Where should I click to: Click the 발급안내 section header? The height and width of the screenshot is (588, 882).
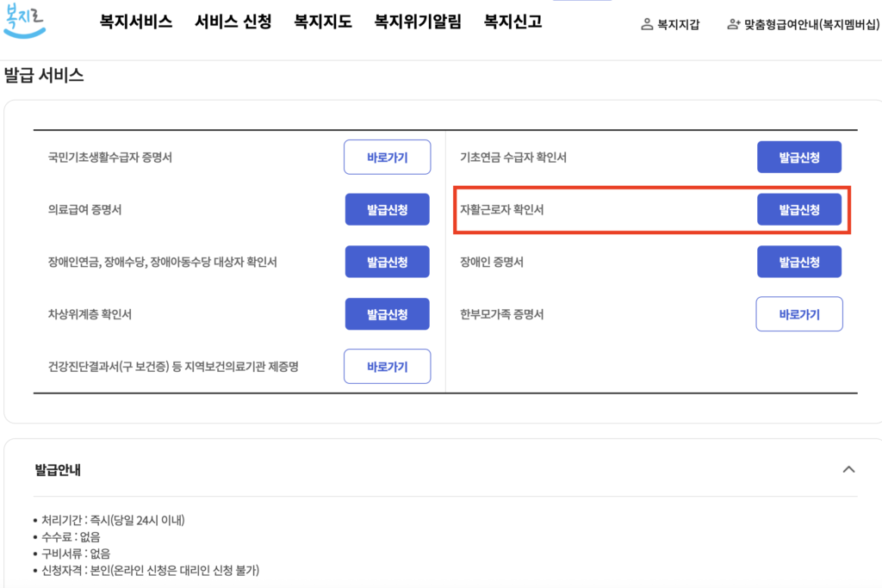(x=59, y=470)
